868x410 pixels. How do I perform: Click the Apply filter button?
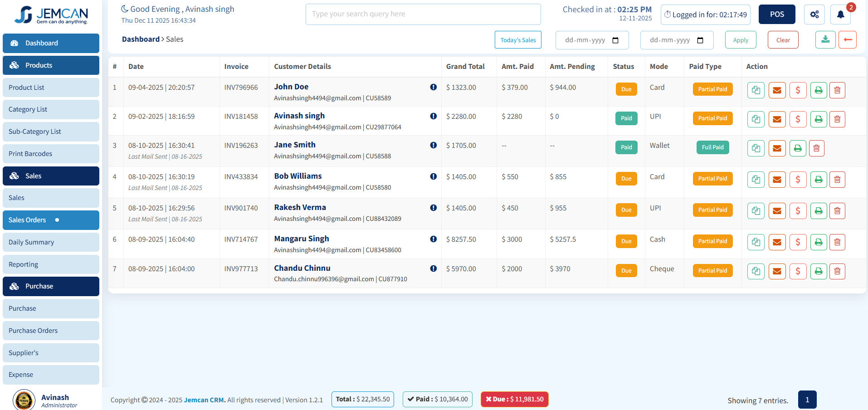(x=740, y=39)
